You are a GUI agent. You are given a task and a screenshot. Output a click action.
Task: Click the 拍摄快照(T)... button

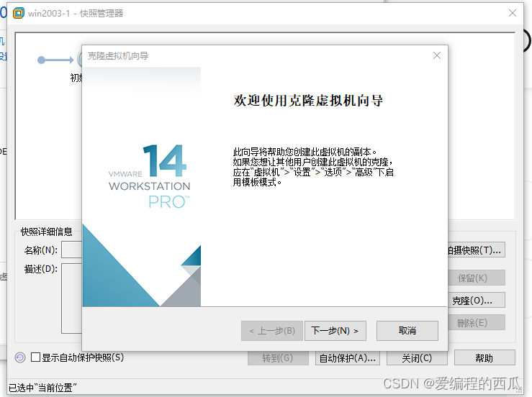click(475, 250)
